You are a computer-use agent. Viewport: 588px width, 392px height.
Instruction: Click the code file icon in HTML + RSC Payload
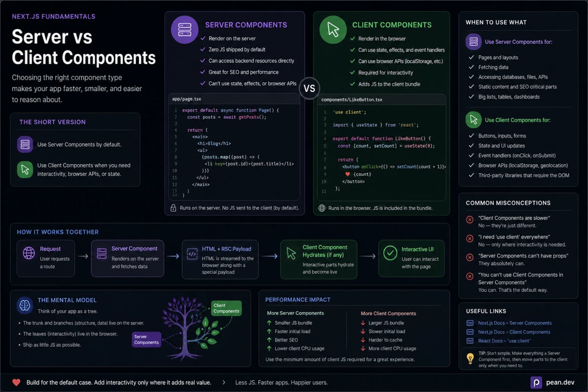pos(192,254)
